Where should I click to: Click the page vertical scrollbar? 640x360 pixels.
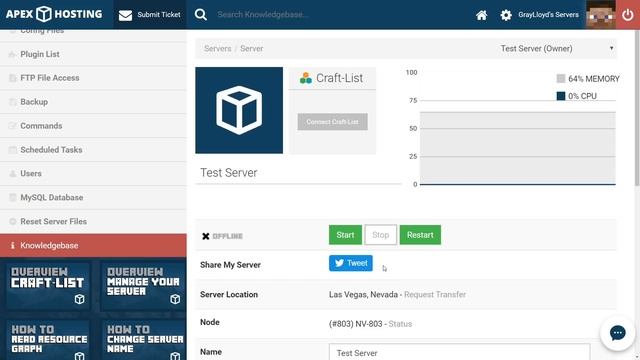click(x=637, y=108)
